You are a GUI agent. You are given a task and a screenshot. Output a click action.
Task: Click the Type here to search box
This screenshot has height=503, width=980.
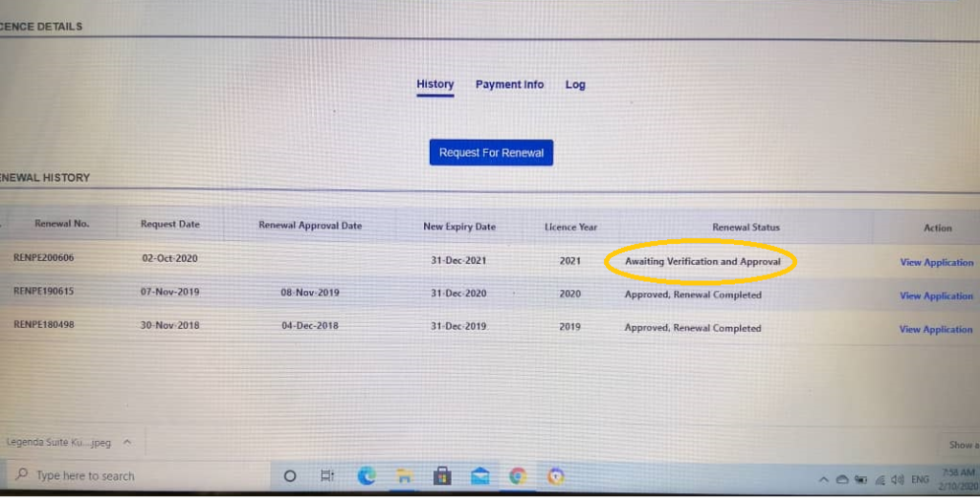(x=138, y=475)
